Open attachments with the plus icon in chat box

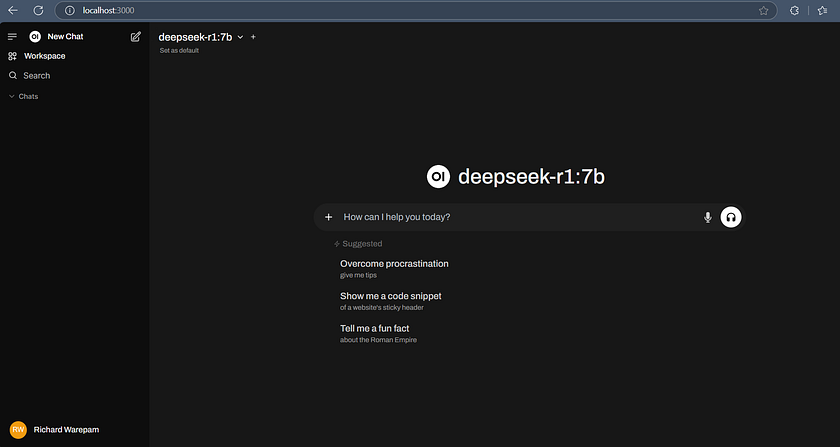tap(328, 217)
